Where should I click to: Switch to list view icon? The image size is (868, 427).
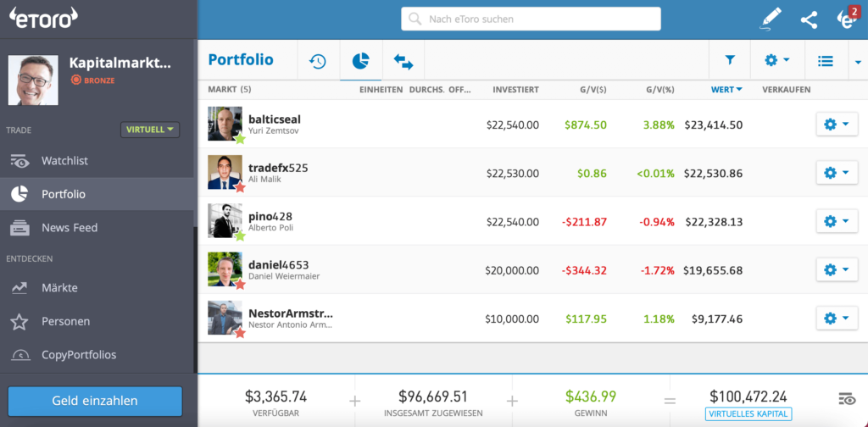pos(826,61)
